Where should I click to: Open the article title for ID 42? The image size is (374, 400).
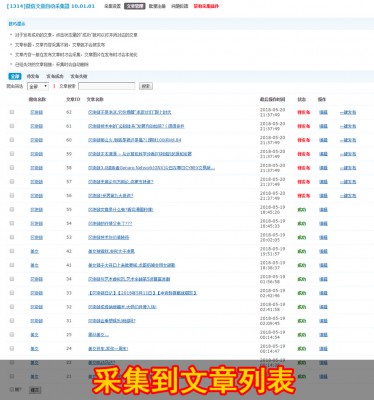tap(111, 251)
